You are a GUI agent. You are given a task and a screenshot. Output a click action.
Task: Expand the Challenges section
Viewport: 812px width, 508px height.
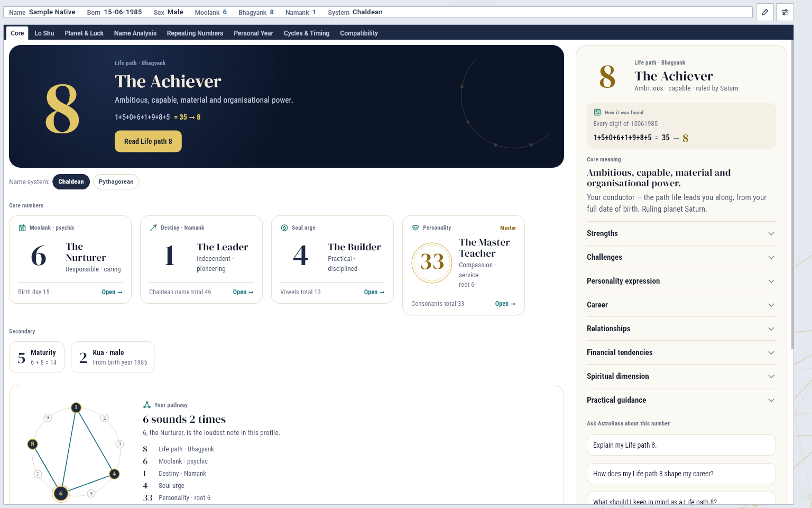[x=681, y=257]
